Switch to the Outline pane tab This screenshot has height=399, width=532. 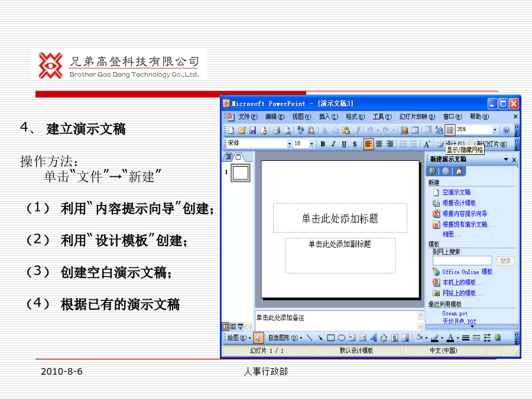point(229,157)
